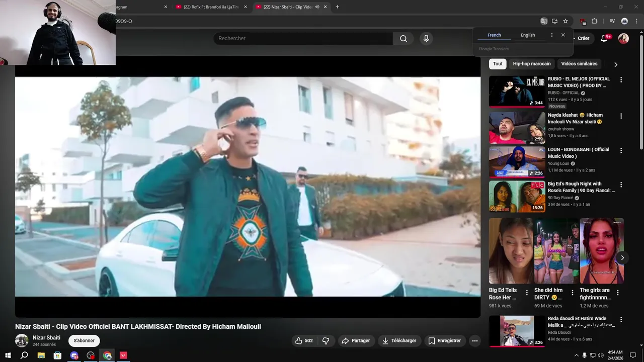This screenshot has width=644, height=362.
Task: Click the Enregistrer save button
Action: tap(445, 341)
